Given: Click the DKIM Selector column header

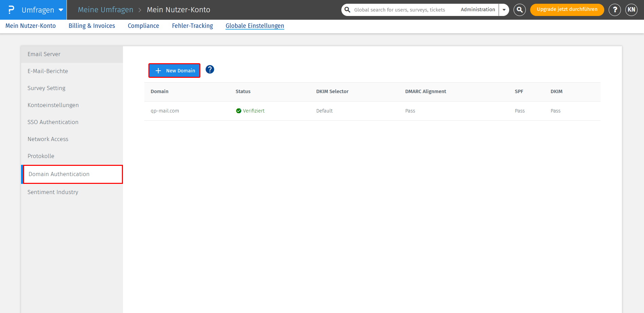Looking at the screenshot, I should click(332, 92).
